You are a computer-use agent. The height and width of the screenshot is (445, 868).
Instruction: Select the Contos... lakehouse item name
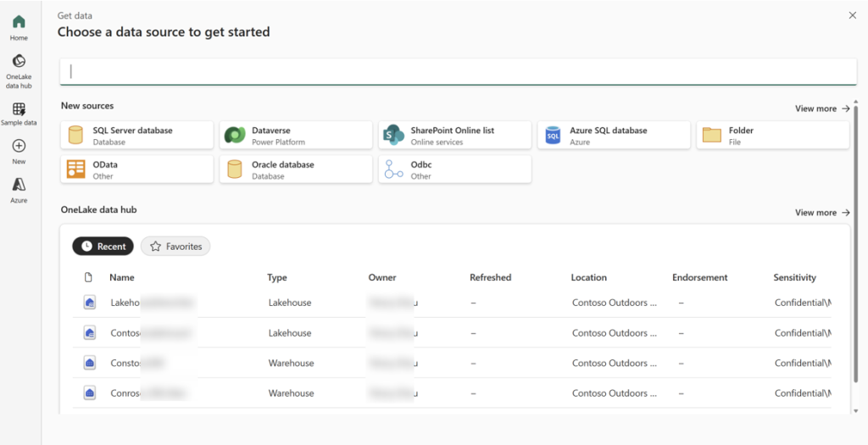[153, 332]
